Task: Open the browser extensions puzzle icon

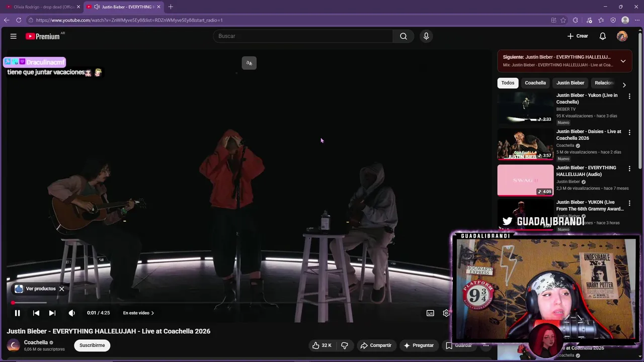Action: pyautogui.click(x=576, y=20)
